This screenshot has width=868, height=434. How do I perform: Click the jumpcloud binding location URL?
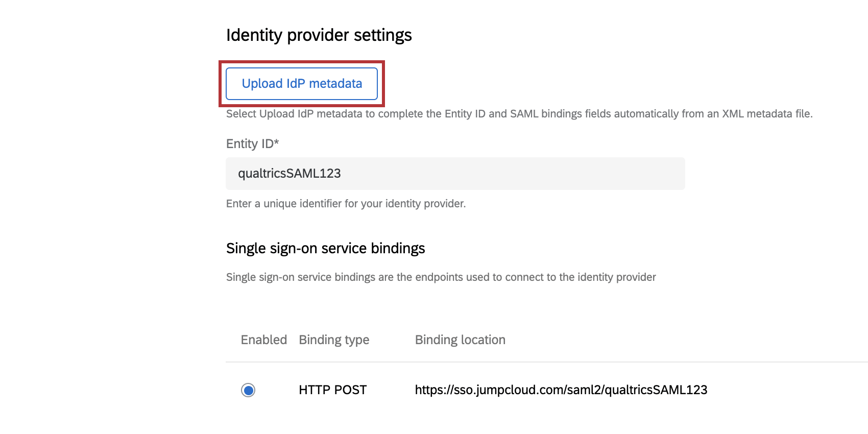561,390
